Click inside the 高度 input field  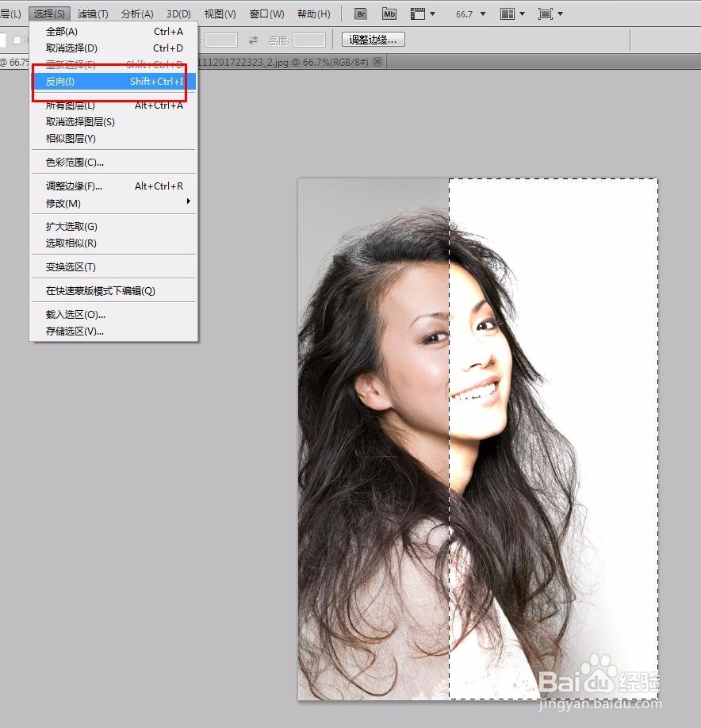309,40
